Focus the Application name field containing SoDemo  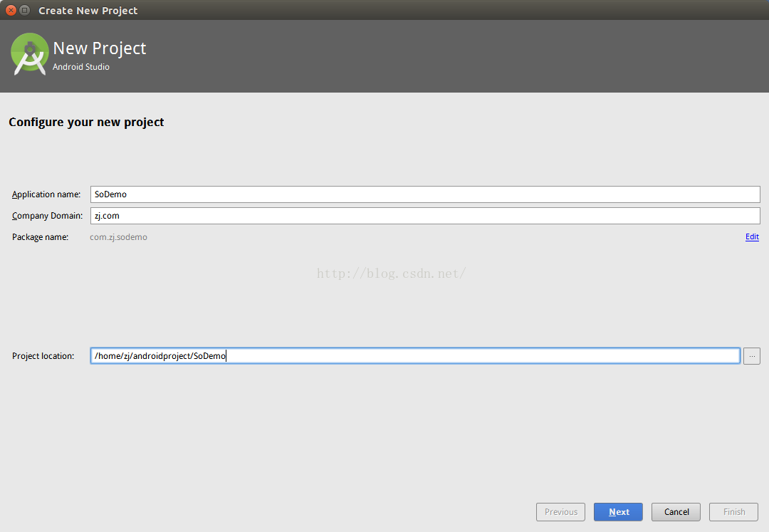(425, 194)
